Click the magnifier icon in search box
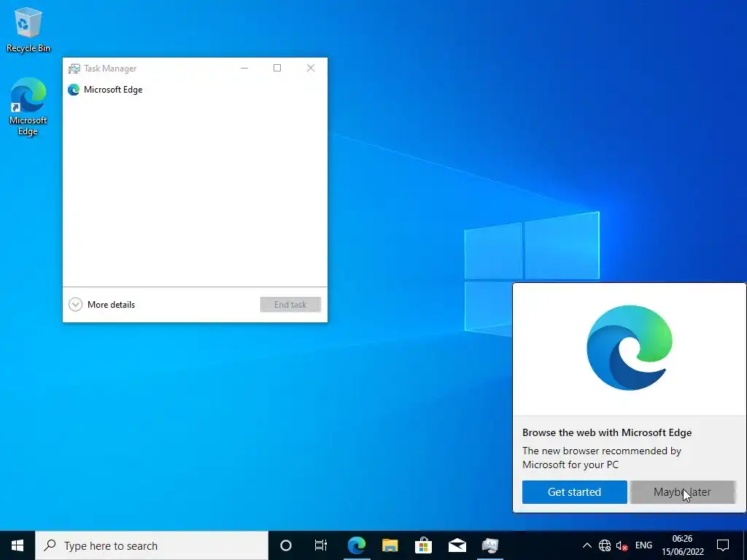The image size is (747, 560). tap(50, 545)
